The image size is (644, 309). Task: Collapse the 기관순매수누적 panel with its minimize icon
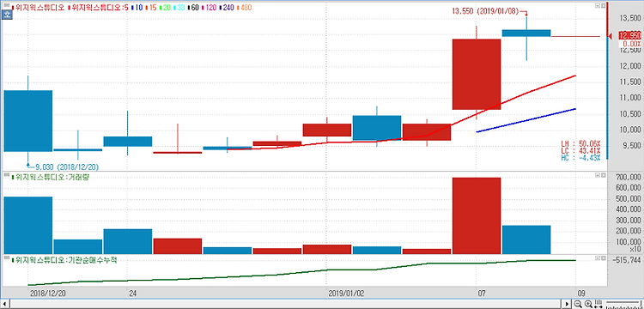tap(598, 258)
